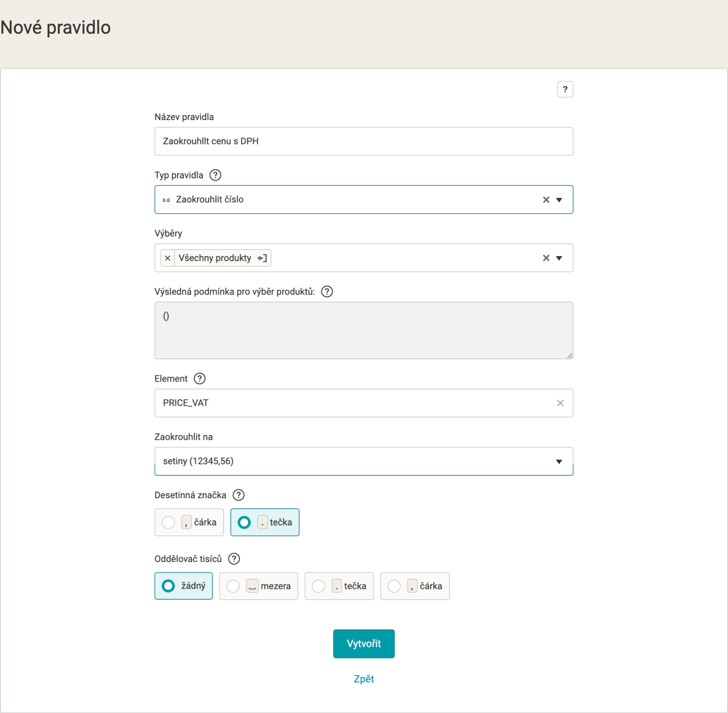The height and width of the screenshot is (713, 728).
Task: Clear all selections in Výběry
Action: point(546,258)
